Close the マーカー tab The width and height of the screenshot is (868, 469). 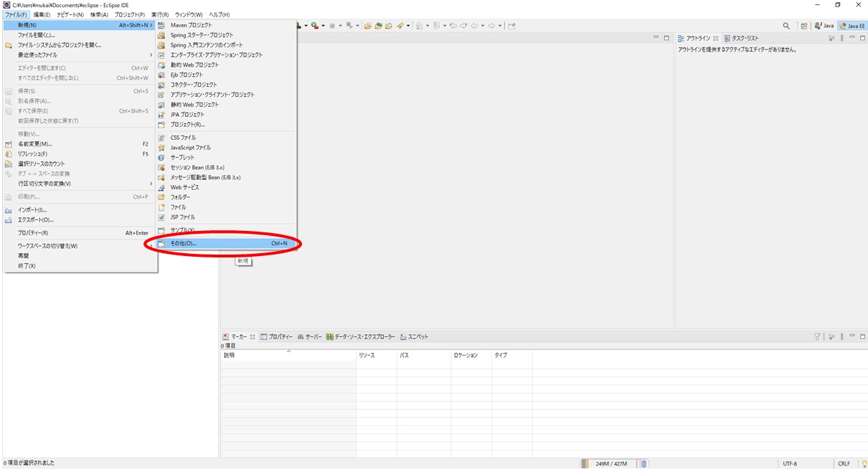coord(253,337)
